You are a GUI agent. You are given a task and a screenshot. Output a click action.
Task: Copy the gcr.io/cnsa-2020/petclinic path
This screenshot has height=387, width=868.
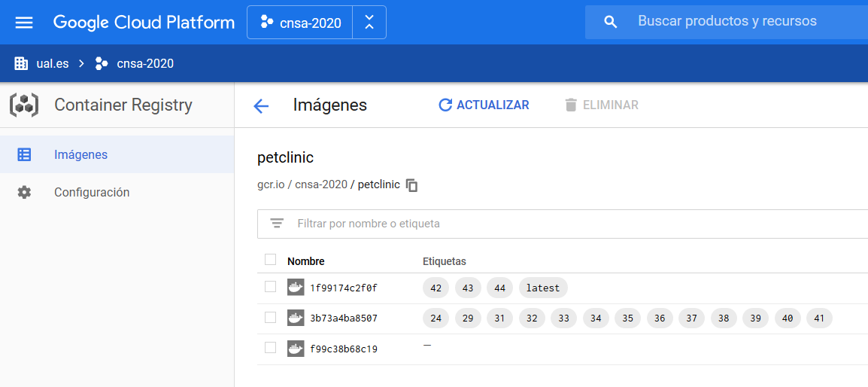point(412,185)
